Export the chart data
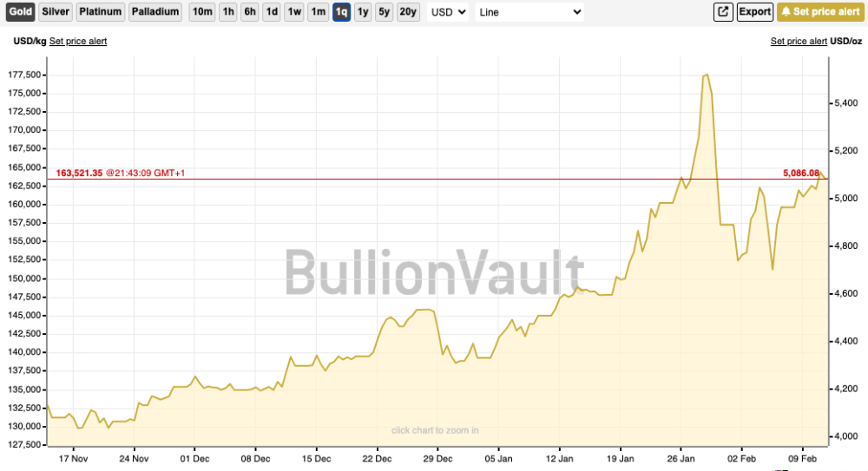Screen dimensions: 868x471 tap(754, 12)
